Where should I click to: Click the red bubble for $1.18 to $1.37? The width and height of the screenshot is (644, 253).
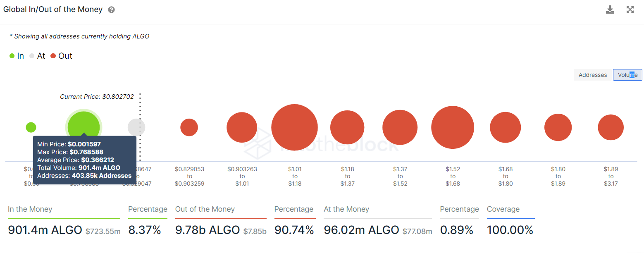pos(347,127)
